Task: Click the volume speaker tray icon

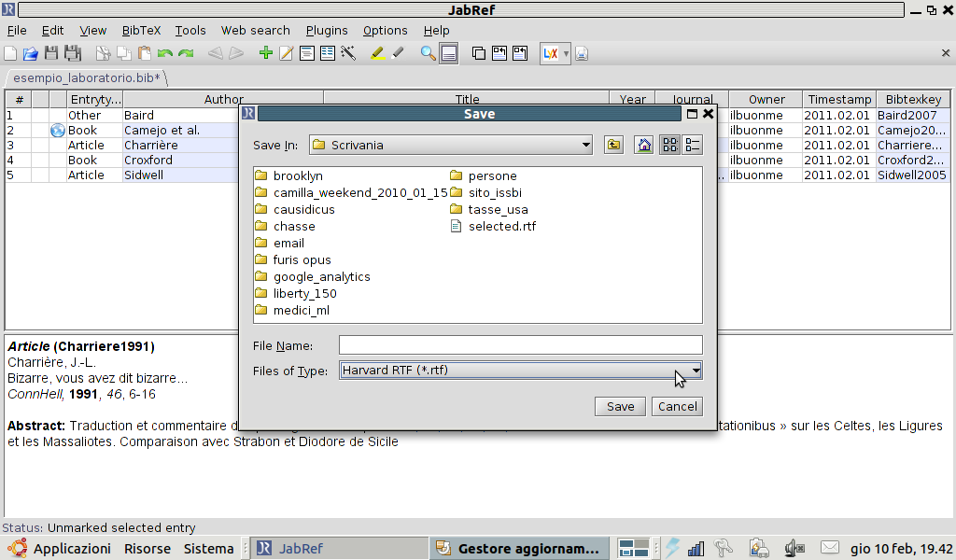Action: click(794, 549)
